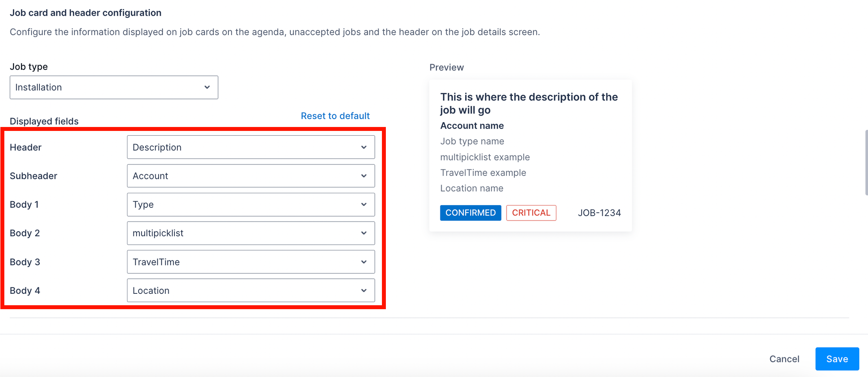Image resolution: width=868 pixels, height=377 pixels.
Task: Select the JOB-1234 label in preview
Action: point(599,213)
